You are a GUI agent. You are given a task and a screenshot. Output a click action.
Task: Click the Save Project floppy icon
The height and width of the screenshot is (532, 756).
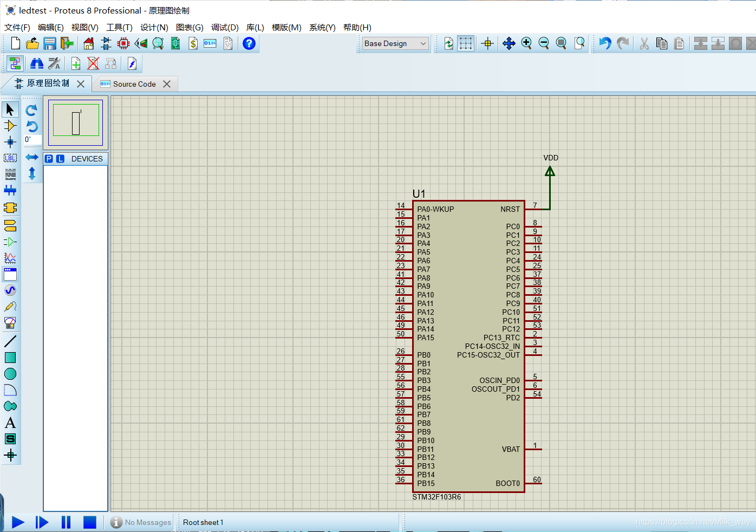(50, 43)
